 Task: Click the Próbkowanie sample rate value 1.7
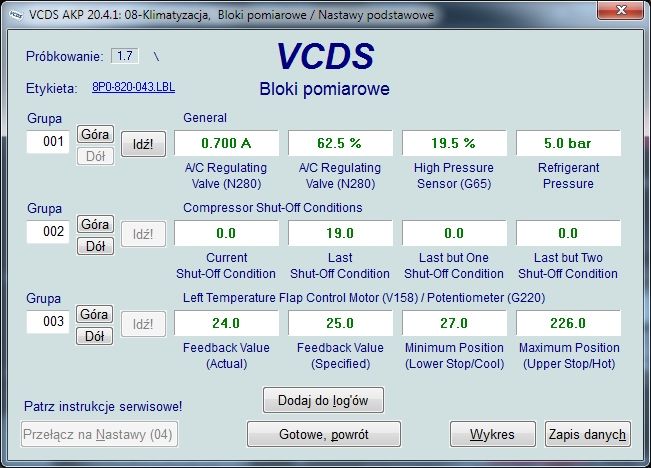coord(125,56)
